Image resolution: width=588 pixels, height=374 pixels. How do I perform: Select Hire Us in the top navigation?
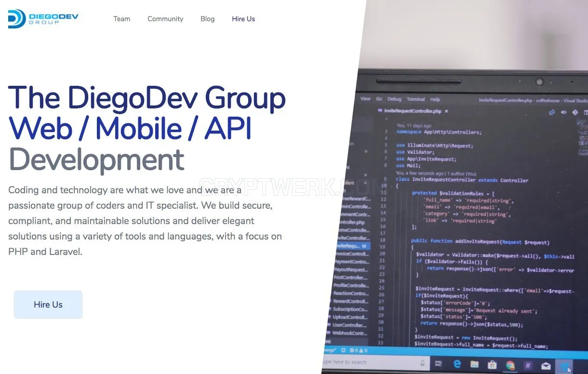[243, 19]
